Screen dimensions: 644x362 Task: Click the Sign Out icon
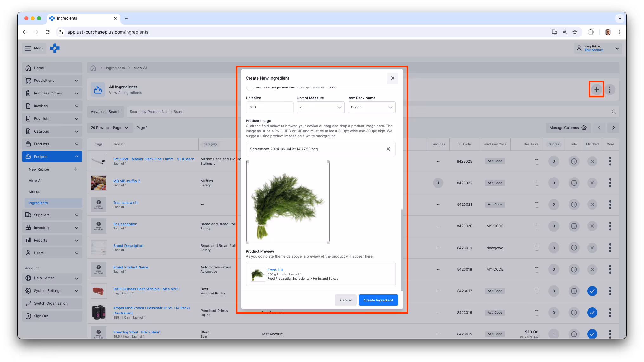(28, 316)
